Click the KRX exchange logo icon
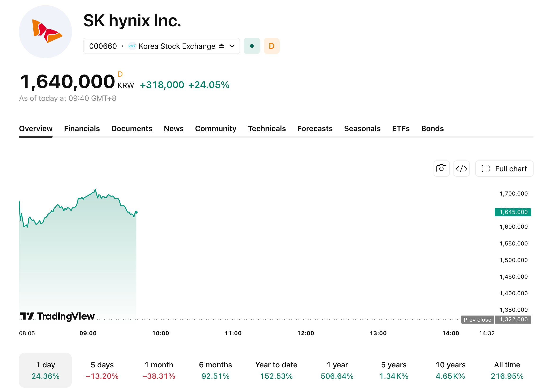 [x=132, y=46]
